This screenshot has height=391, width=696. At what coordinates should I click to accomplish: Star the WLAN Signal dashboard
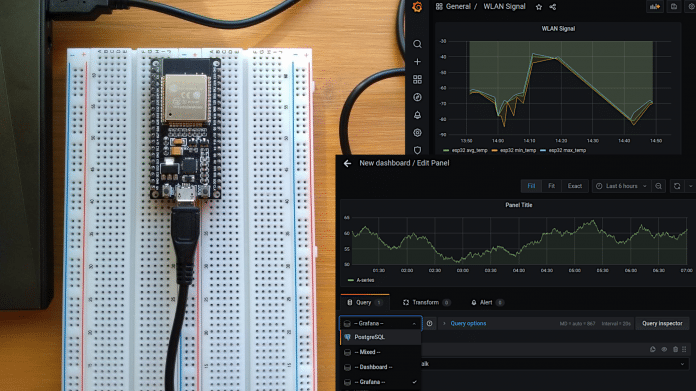click(539, 7)
